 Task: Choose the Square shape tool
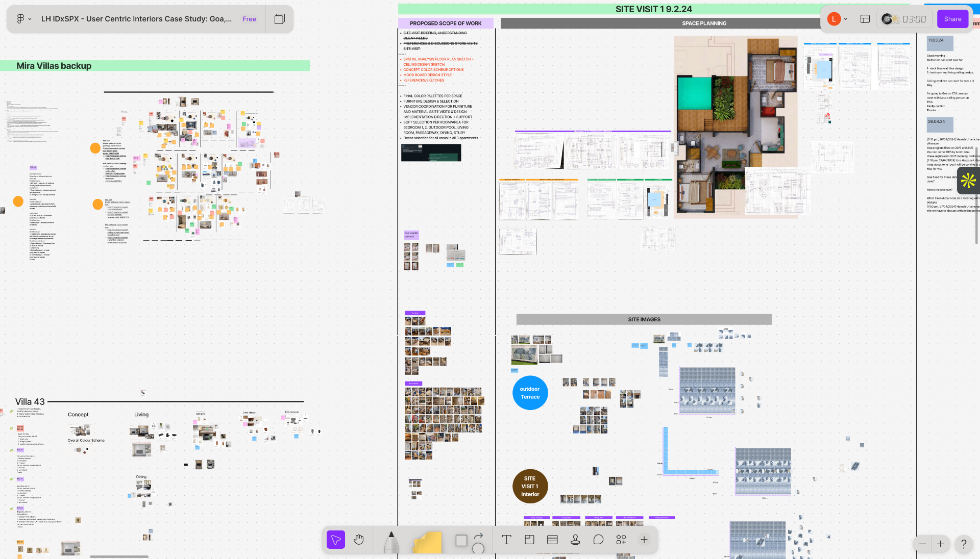pyautogui.click(x=461, y=540)
